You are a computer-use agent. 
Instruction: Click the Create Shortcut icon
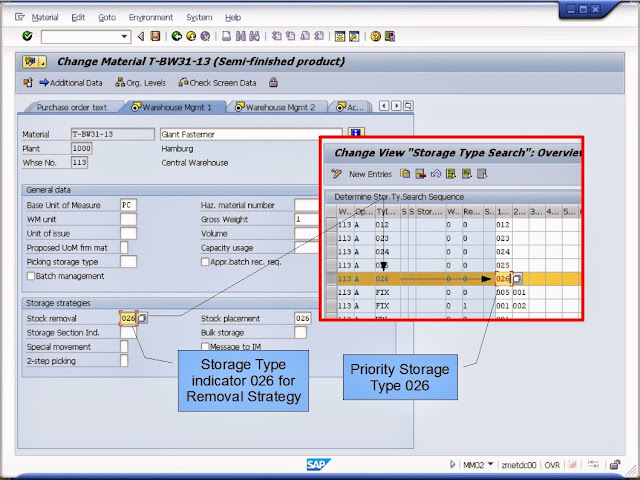tap(354, 36)
